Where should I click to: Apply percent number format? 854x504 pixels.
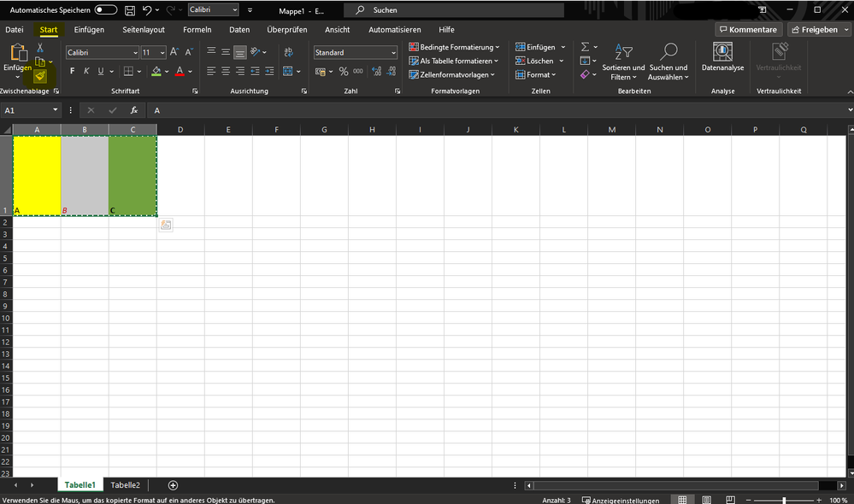click(343, 71)
